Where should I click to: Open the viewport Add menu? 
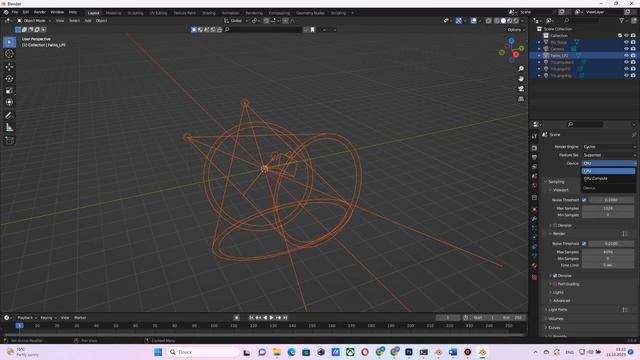click(88, 21)
